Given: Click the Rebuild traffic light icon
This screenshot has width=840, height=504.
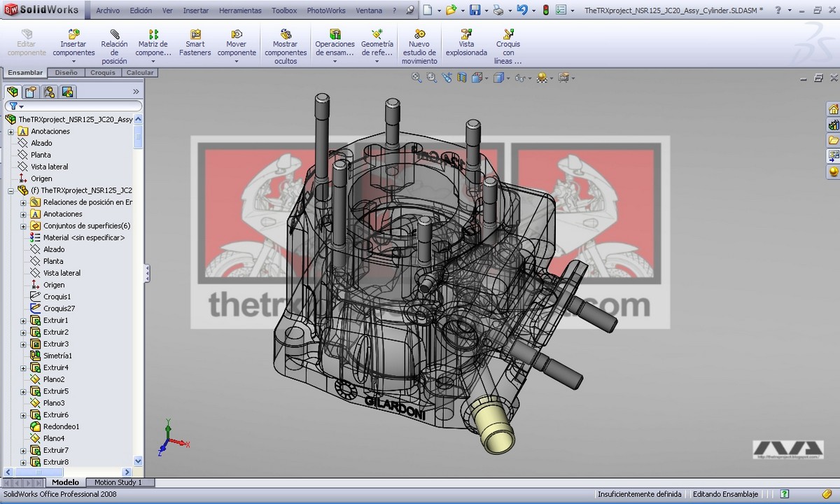Looking at the screenshot, I should tap(545, 10).
